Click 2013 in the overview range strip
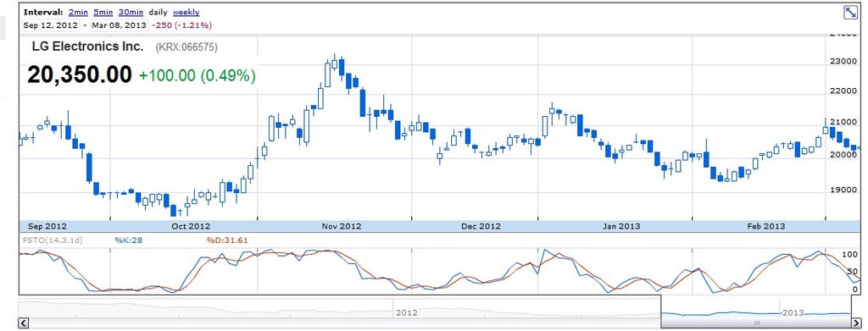Image resolution: width=868 pixels, height=331 pixels. pyautogui.click(x=793, y=312)
